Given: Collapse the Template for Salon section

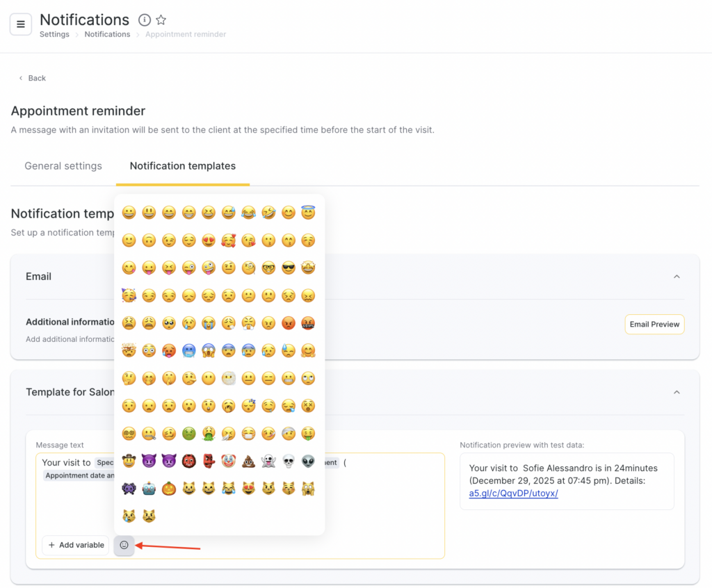Looking at the screenshot, I should 677,392.
